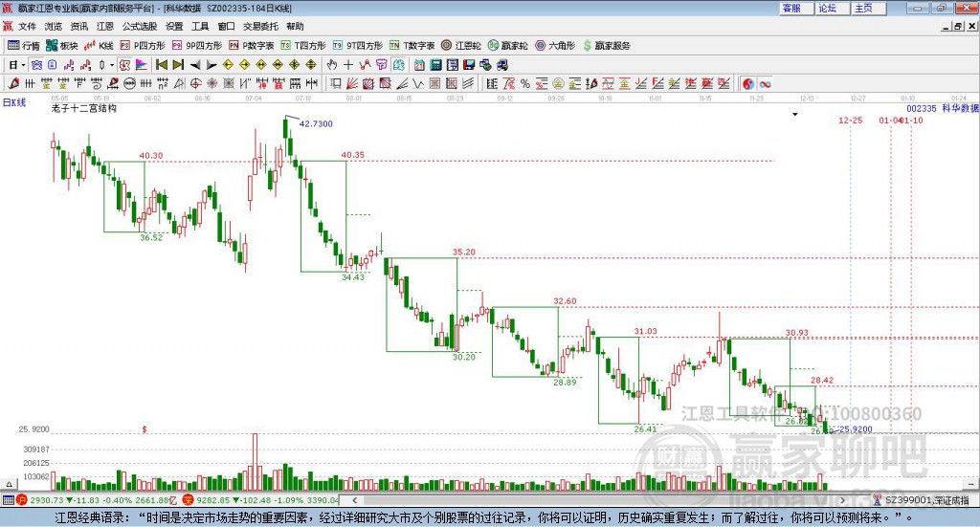Click the small black dropdown triangle near stock code
Viewport: 980px width, 527px height.
pos(795,114)
